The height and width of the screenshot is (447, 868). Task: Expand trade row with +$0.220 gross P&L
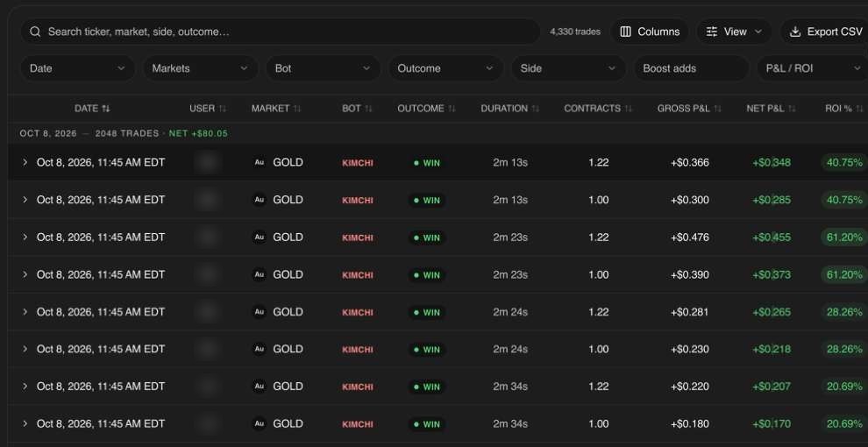[x=25, y=386]
